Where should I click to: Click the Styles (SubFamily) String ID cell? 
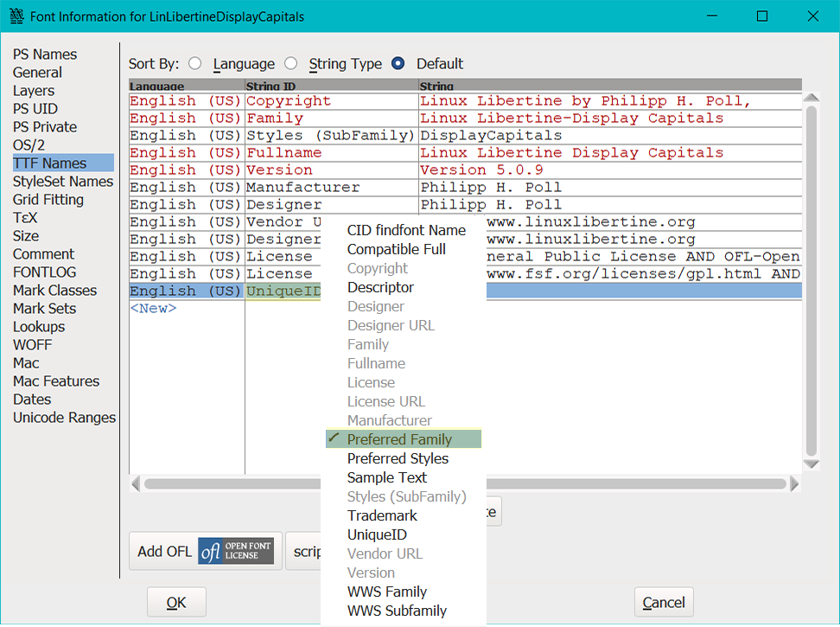(332, 136)
